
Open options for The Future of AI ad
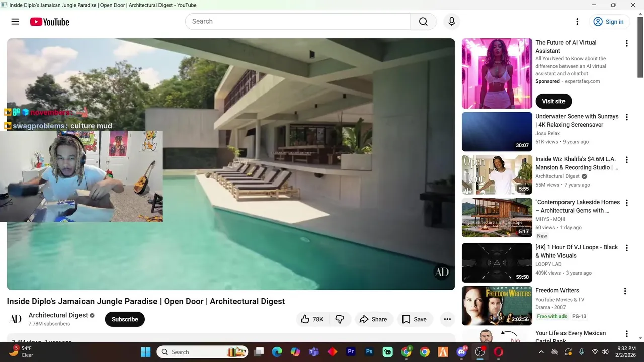(626, 44)
